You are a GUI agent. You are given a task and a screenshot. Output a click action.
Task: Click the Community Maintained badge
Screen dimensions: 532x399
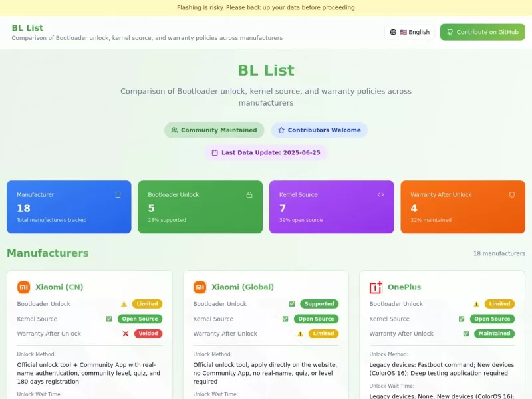click(x=214, y=130)
